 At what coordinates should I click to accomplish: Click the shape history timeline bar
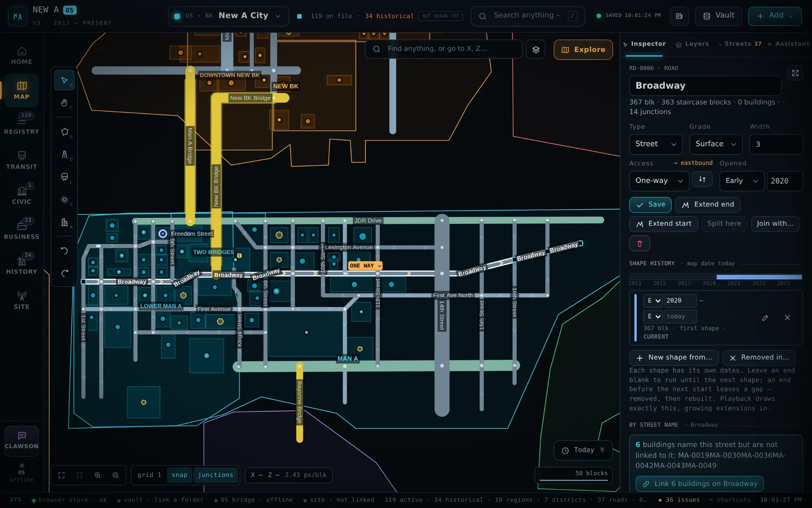716,277
